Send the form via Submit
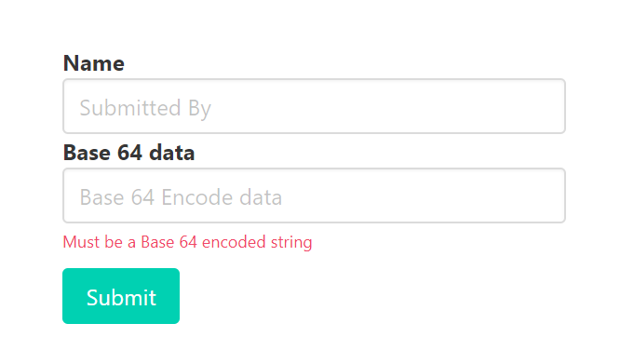The height and width of the screenshot is (364, 634). (x=121, y=296)
